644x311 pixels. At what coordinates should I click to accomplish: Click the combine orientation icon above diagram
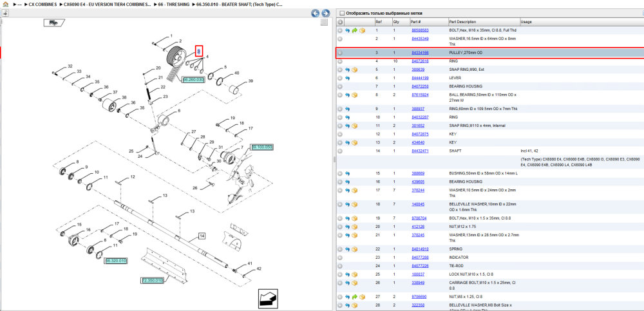point(54,23)
